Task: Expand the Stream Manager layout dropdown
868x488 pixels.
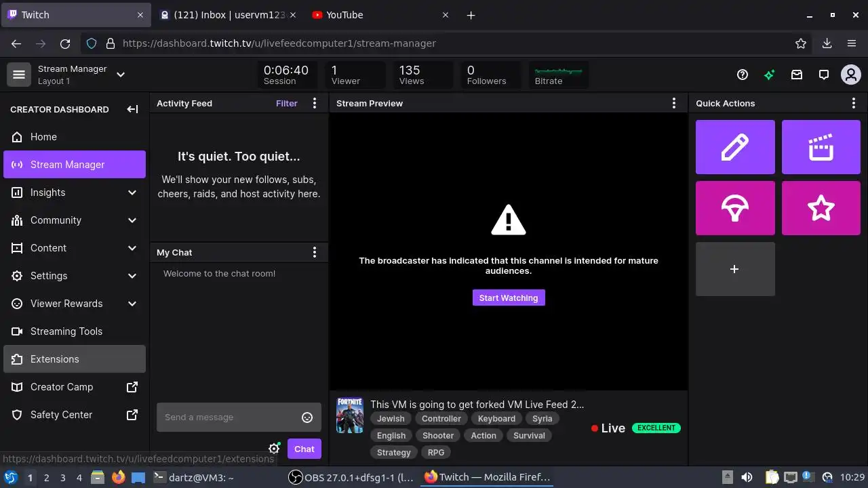Action: (121, 75)
